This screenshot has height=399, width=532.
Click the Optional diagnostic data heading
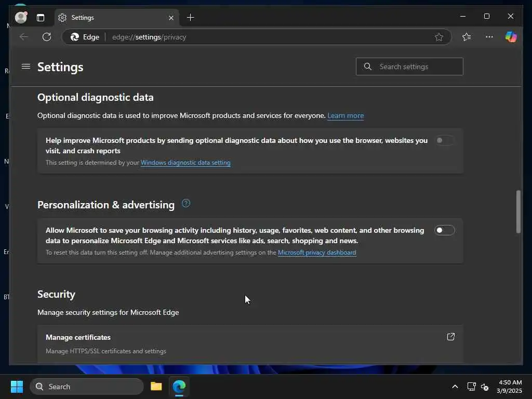point(96,97)
